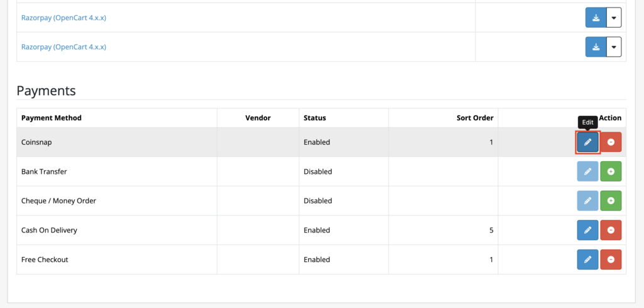Click the Status column header

(x=314, y=118)
